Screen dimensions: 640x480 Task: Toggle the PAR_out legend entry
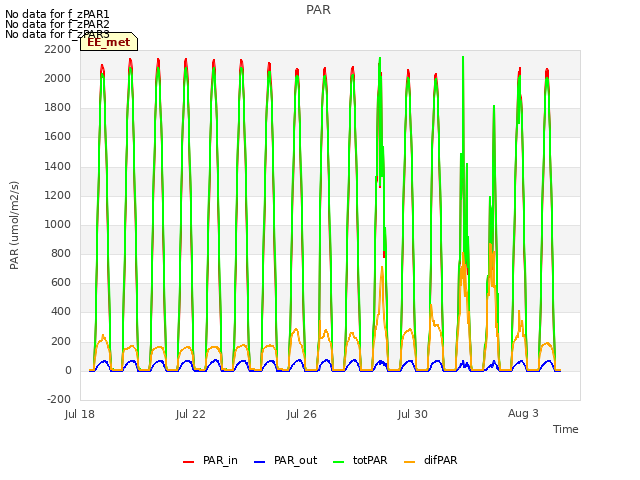pyautogui.click(x=285, y=460)
